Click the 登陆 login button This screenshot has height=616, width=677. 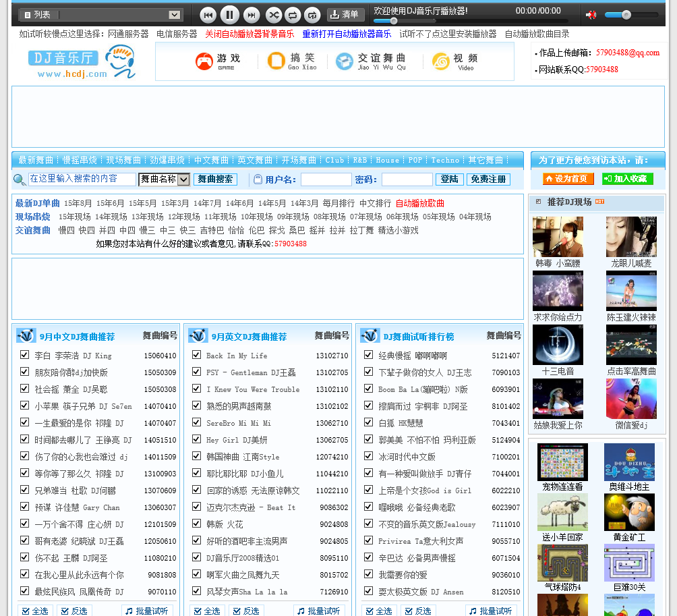click(x=450, y=179)
